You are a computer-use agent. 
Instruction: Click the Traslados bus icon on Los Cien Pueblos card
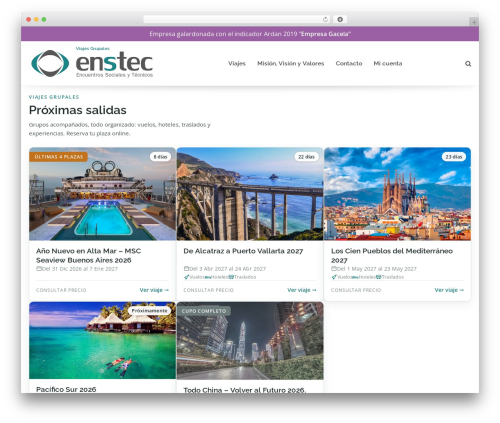[379, 277]
